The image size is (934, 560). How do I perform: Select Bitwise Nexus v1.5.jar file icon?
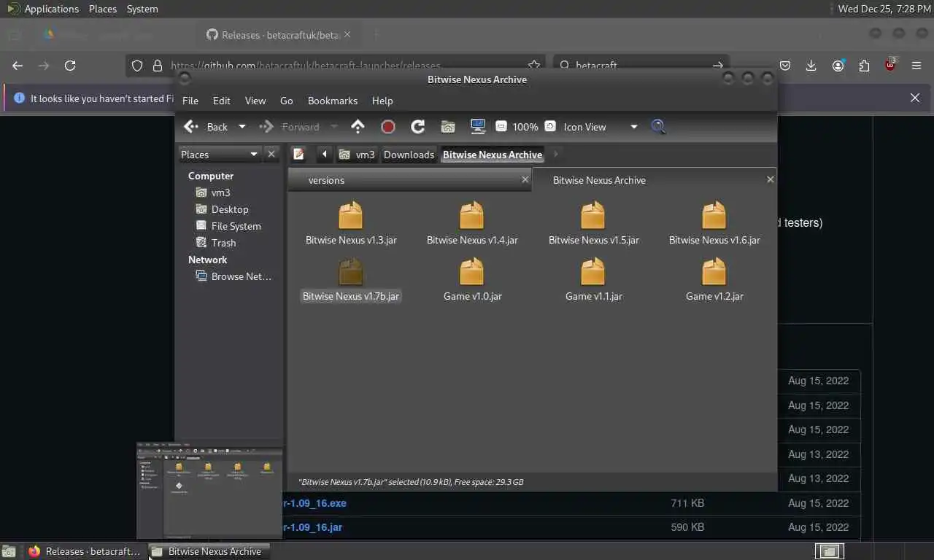tap(593, 215)
